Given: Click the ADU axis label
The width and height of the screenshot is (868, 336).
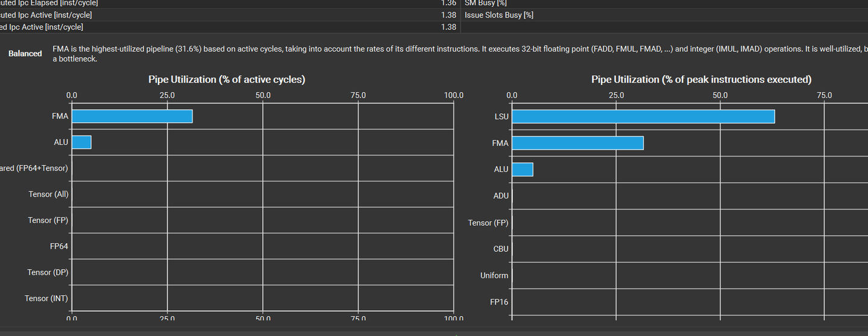Looking at the screenshot, I should click(x=501, y=196).
